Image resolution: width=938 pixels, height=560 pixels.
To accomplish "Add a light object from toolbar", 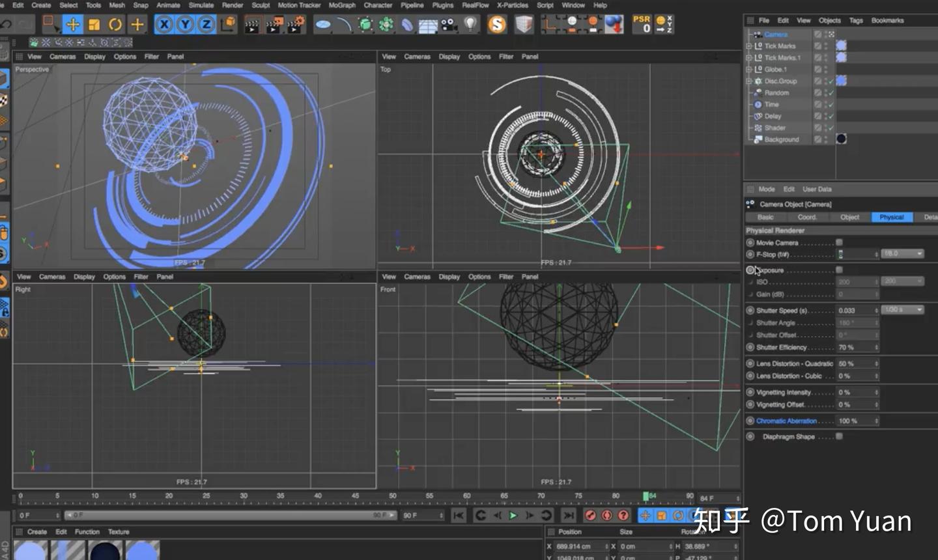I will (470, 25).
